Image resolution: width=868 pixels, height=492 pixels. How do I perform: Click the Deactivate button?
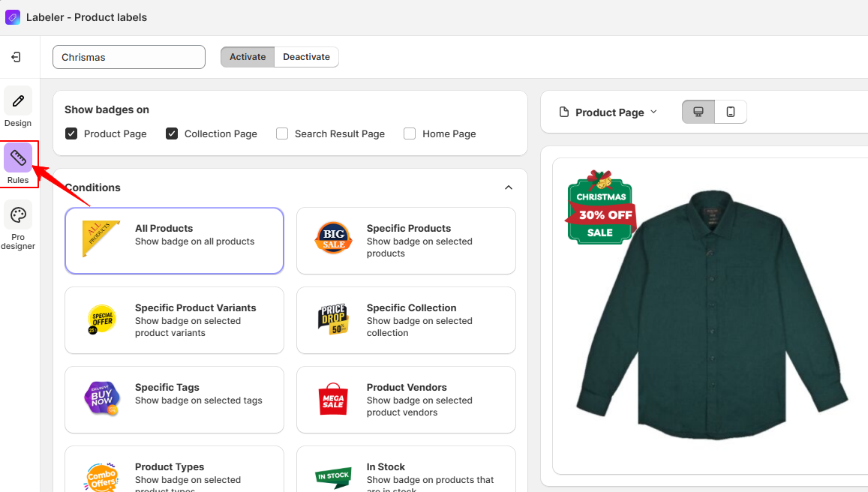[x=306, y=57]
